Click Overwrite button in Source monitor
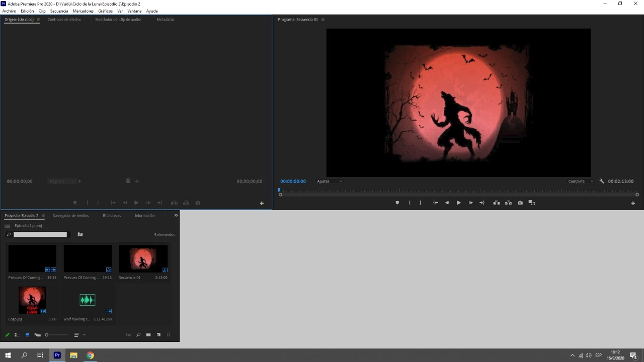 coord(186,203)
